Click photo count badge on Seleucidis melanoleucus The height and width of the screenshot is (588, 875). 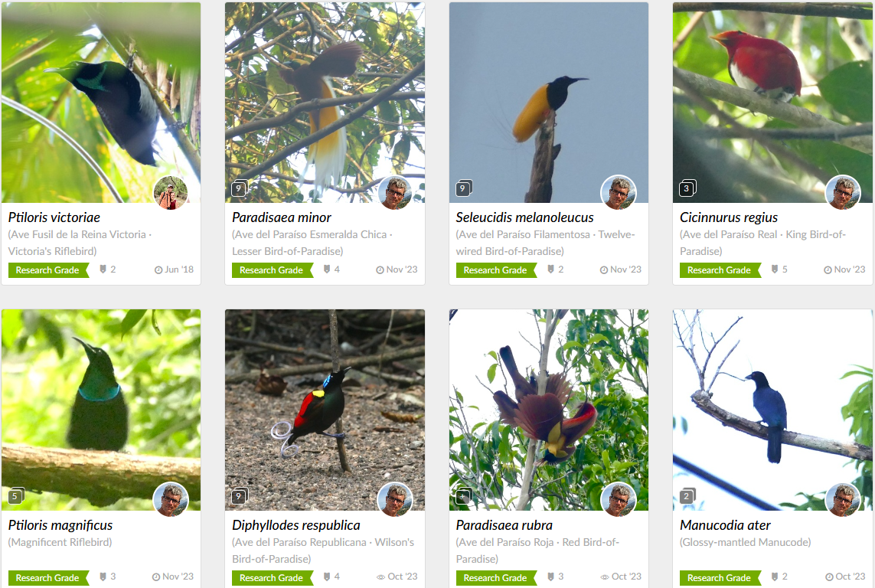(464, 188)
